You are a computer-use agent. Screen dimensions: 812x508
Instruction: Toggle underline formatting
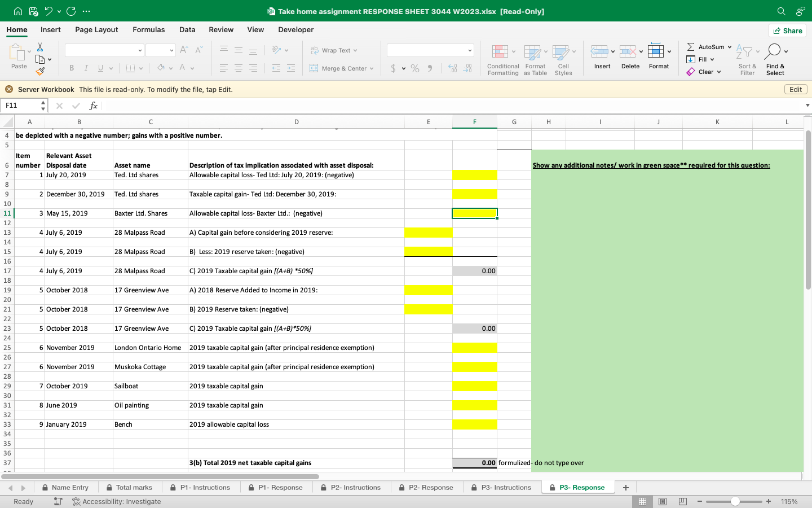click(x=99, y=68)
